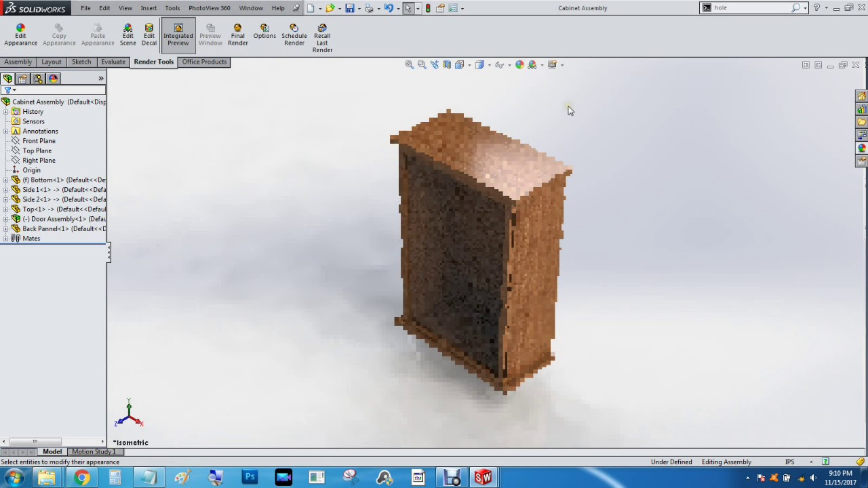
Task: Click Apply Scene icon in view toolbar
Action: pos(532,64)
